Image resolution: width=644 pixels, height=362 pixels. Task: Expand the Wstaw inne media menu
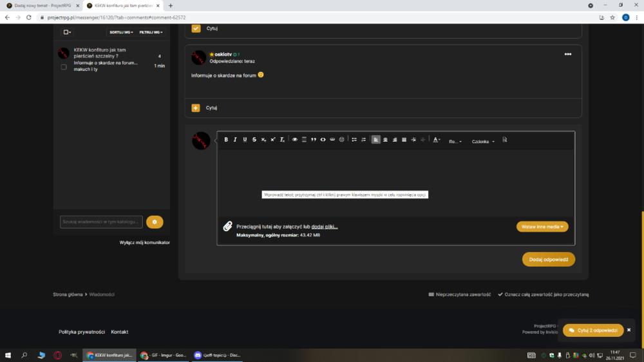point(542,226)
